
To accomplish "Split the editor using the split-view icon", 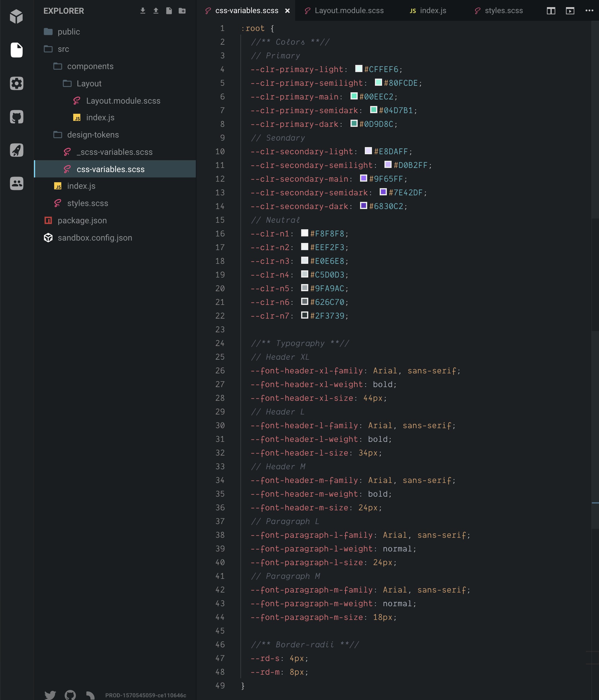I will tap(551, 11).
